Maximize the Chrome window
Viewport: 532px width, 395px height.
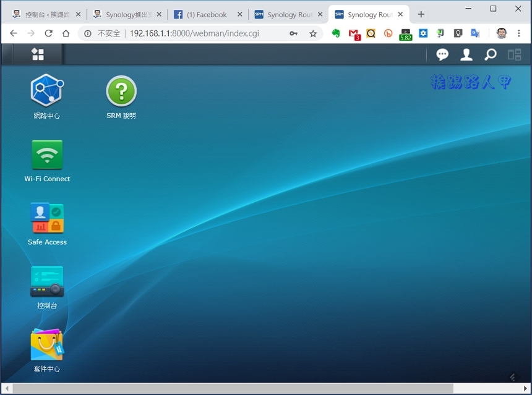(493, 9)
